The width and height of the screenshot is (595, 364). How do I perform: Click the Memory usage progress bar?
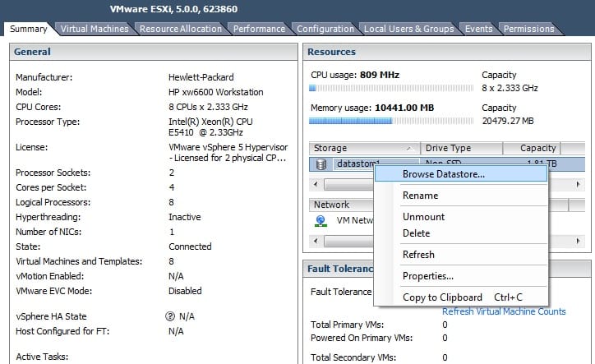pyautogui.click(x=391, y=121)
